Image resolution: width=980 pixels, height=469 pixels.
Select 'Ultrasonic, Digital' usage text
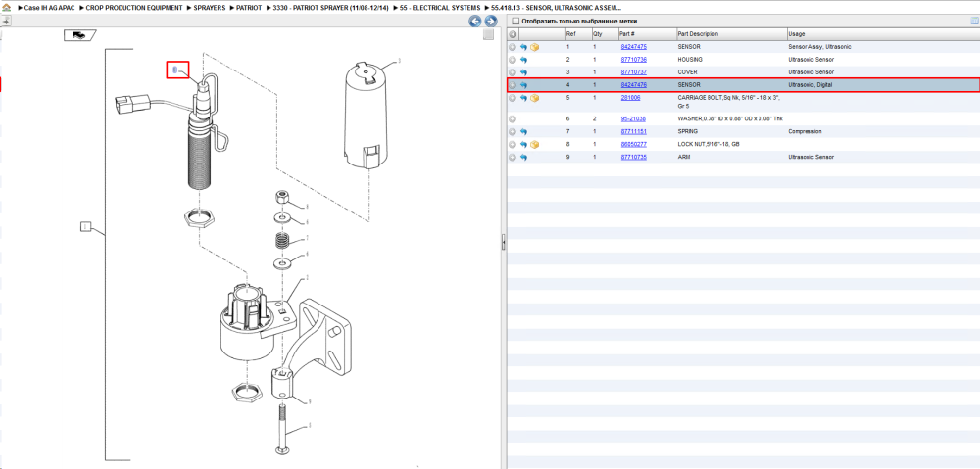(x=810, y=85)
